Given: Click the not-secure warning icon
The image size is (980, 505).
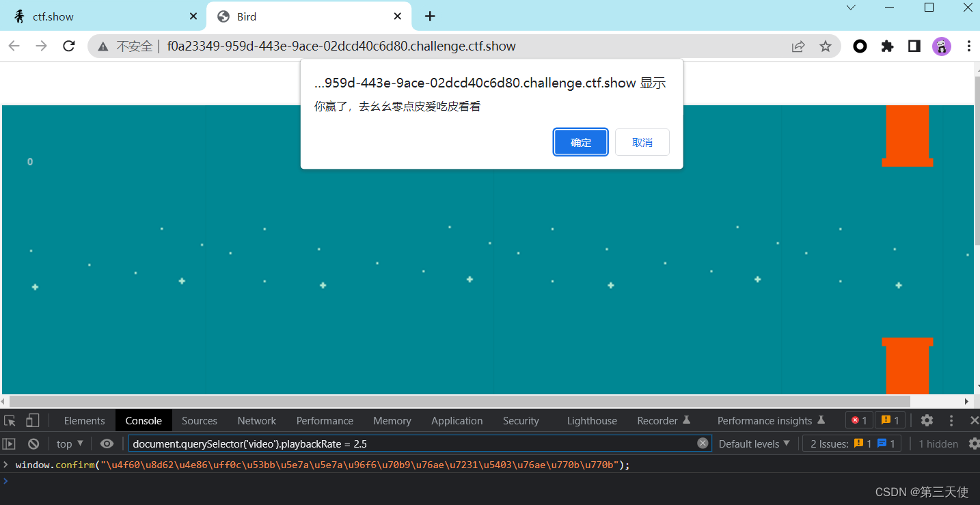Looking at the screenshot, I should (103, 46).
